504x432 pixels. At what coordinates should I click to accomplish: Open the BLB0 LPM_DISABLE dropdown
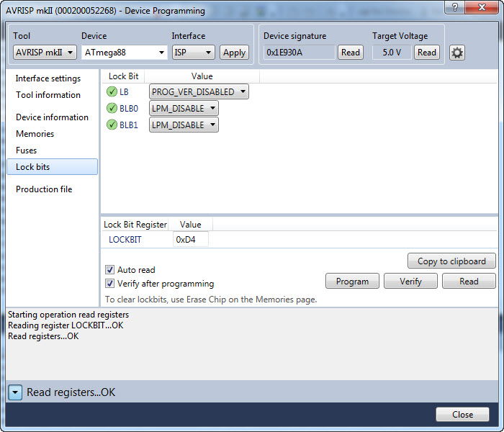tap(184, 108)
